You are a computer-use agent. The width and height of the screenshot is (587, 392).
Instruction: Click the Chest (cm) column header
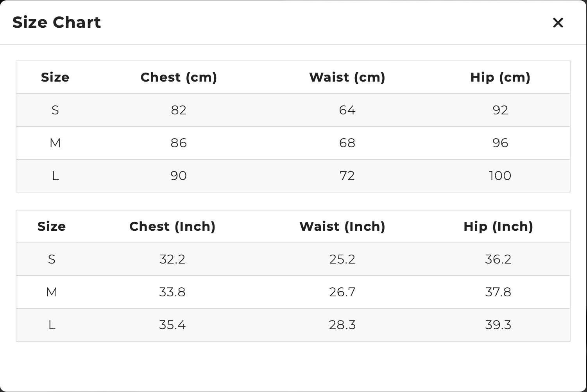point(179,77)
